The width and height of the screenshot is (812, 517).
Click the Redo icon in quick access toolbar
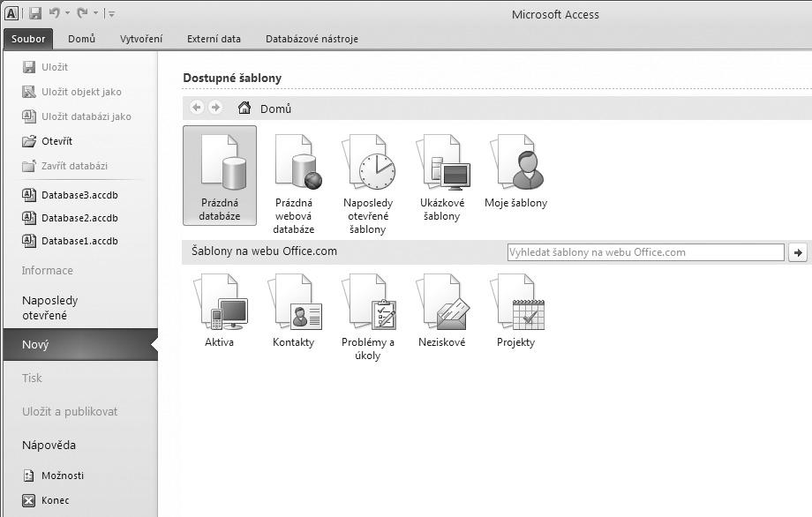(x=82, y=13)
